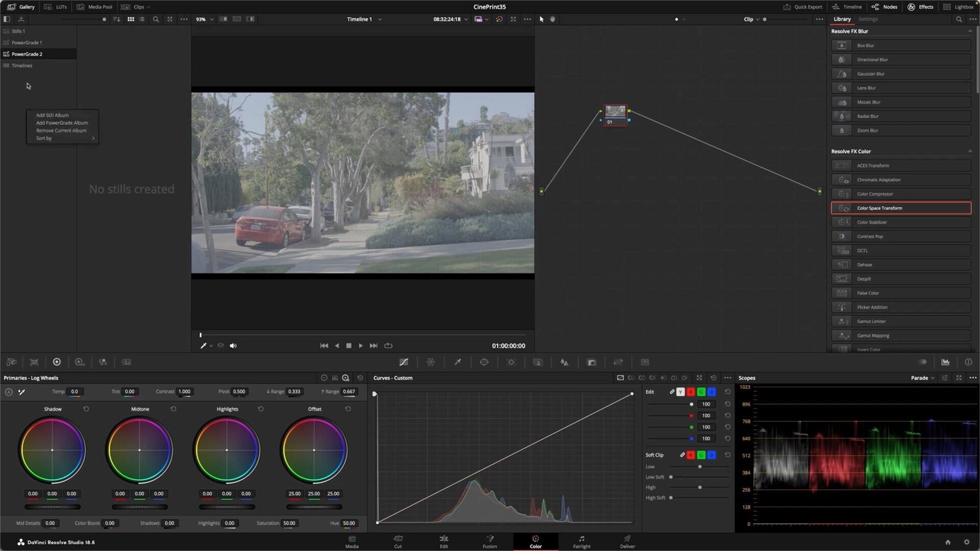The height and width of the screenshot is (551, 980).
Task: Click the Quick Export button
Action: (x=802, y=7)
